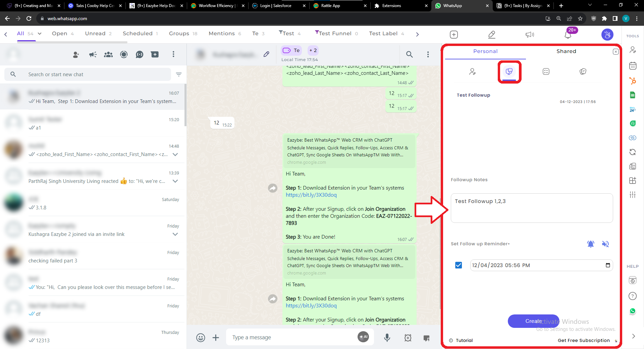Click the search icon in chat header

[409, 54]
